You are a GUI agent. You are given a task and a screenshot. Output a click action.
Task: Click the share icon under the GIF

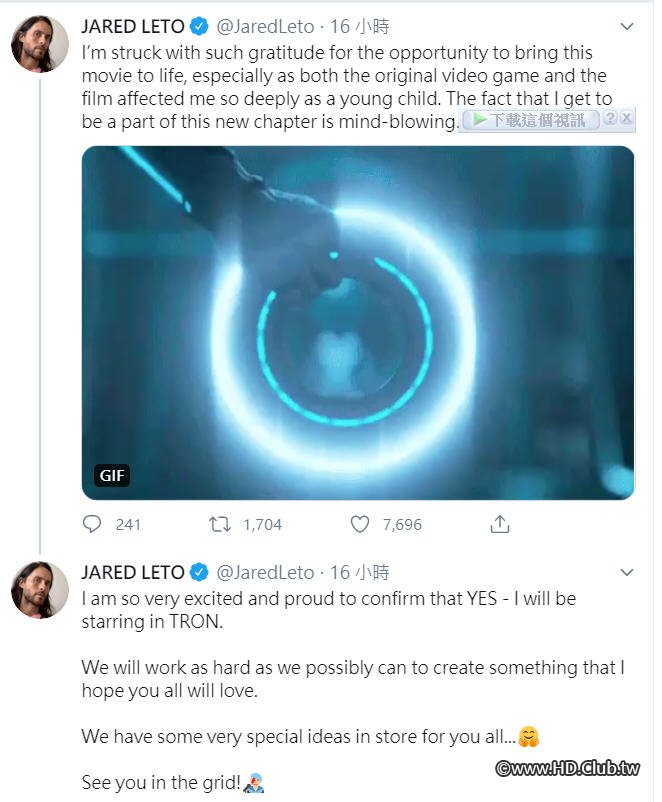(500, 524)
